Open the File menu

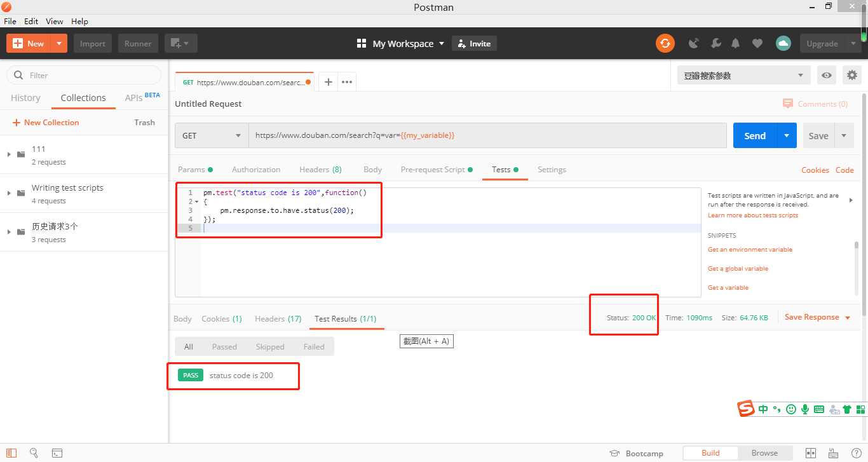tap(10, 21)
